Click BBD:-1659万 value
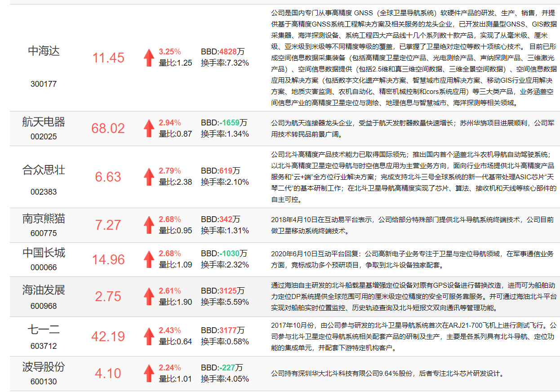The image size is (560, 392). tap(224, 122)
